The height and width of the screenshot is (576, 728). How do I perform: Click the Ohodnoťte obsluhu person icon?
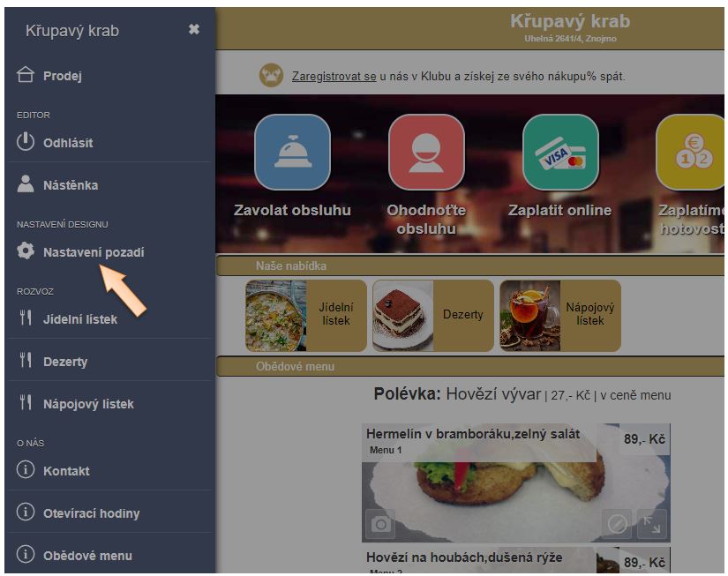[x=426, y=153]
